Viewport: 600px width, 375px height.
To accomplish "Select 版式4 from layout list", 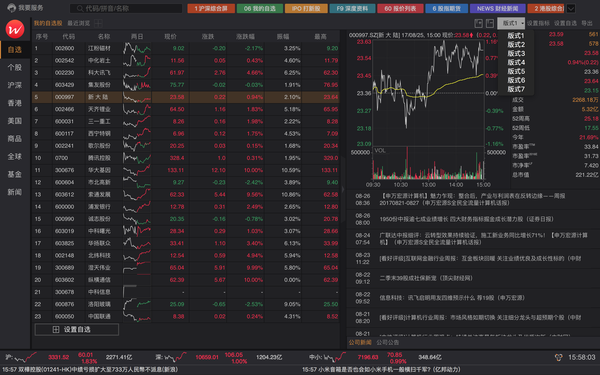I will coord(516,62).
